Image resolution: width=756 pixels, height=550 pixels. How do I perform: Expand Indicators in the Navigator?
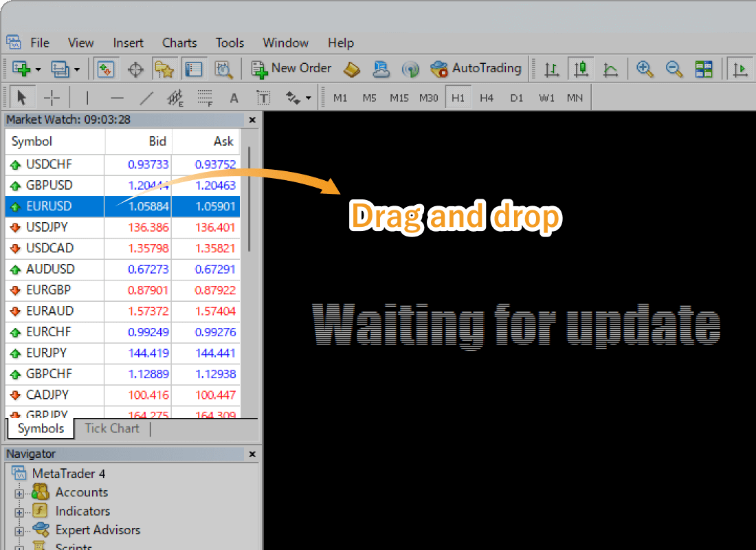[19, 511]
